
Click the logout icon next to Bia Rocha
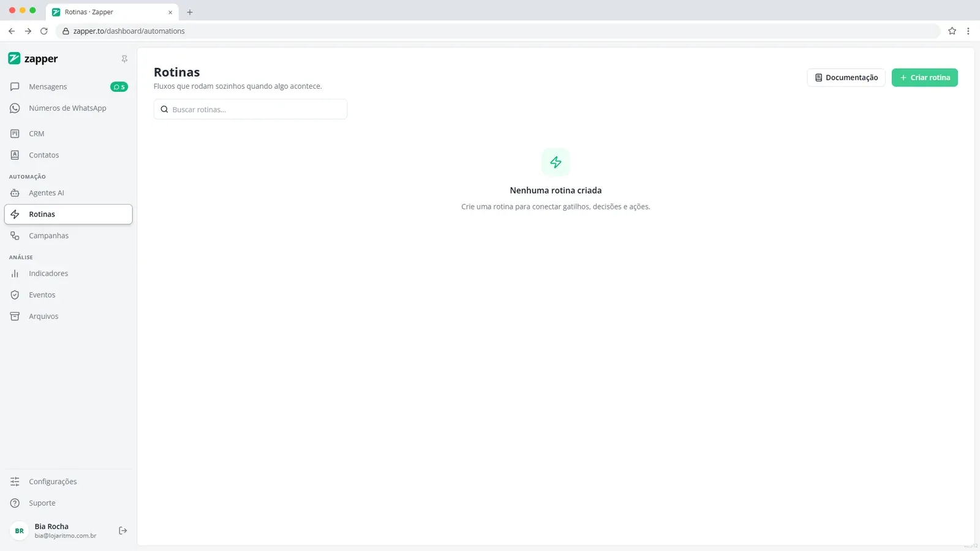[123, 531]
